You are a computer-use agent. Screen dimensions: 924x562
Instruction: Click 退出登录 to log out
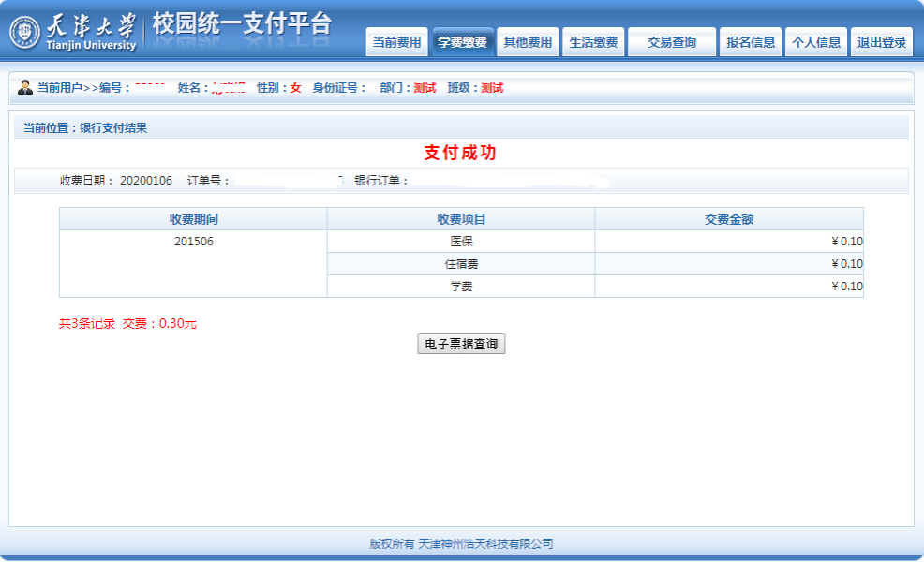pos(881,42)
